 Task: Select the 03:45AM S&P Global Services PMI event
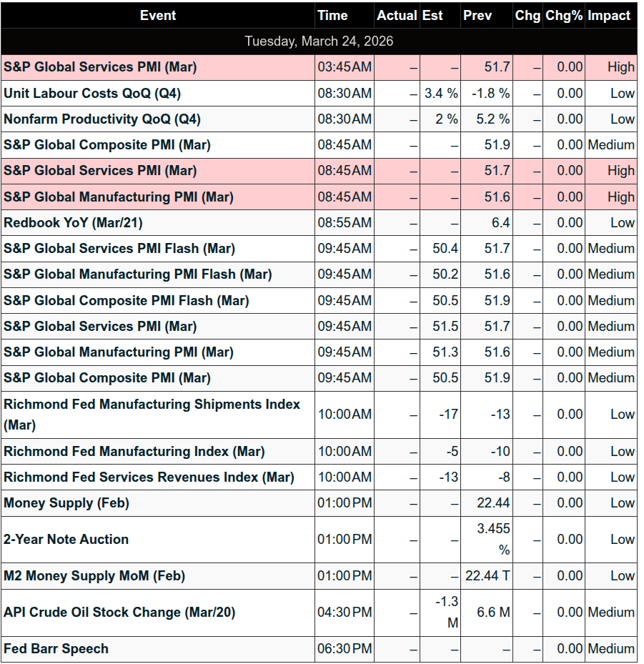pyautogui.click(x=100, y=67)
